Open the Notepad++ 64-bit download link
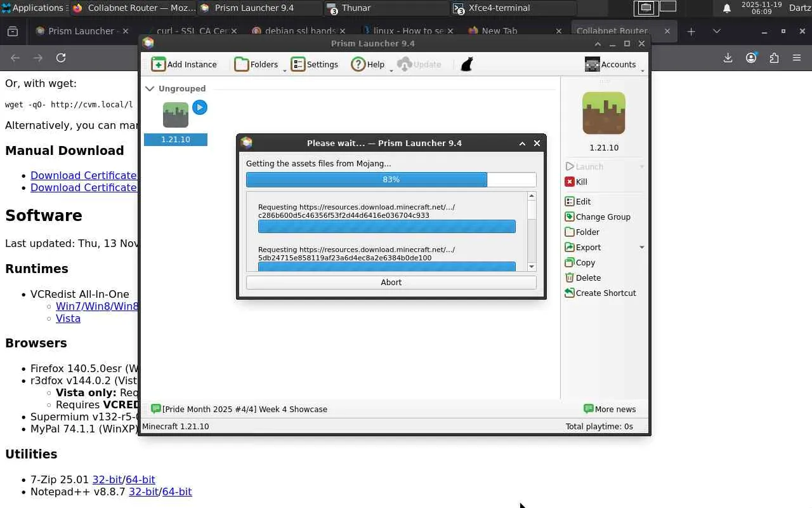 [x=177, y=491]
